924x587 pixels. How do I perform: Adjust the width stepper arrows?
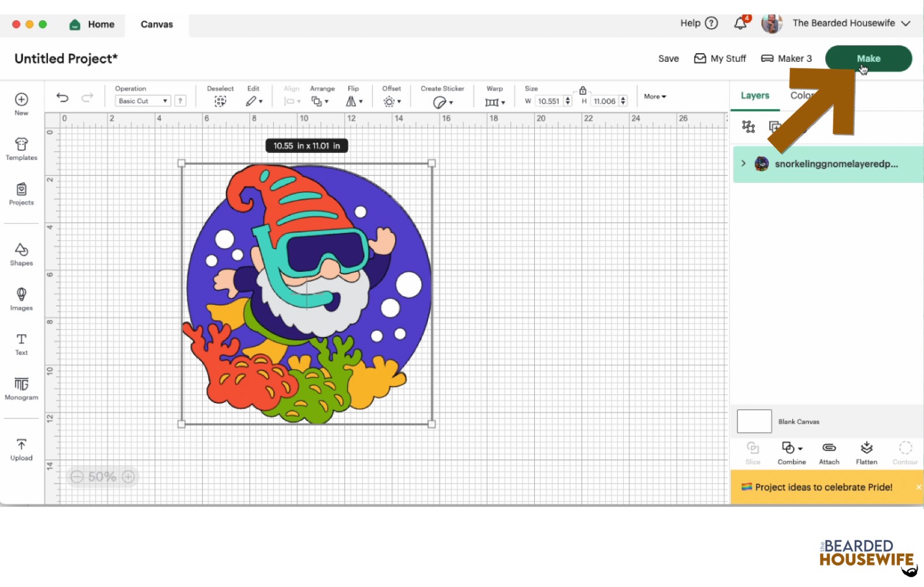pyautogui.click(x=568, y=101)
